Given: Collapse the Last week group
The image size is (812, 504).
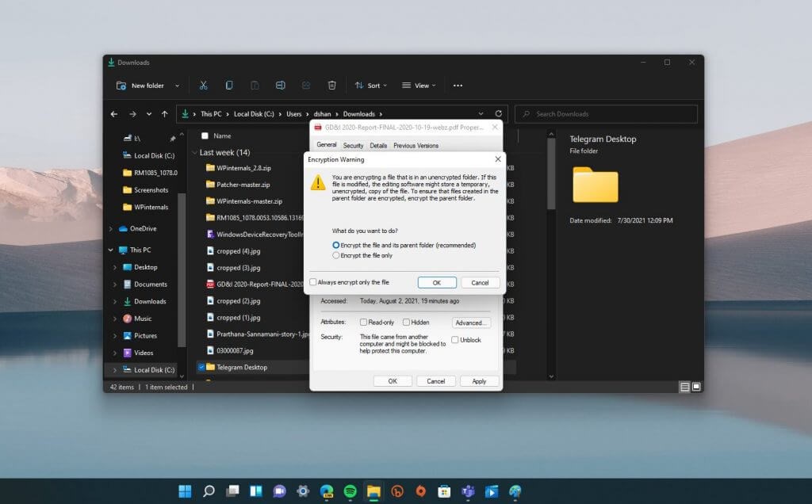Looking at the screenshot, I should [194, 152].
